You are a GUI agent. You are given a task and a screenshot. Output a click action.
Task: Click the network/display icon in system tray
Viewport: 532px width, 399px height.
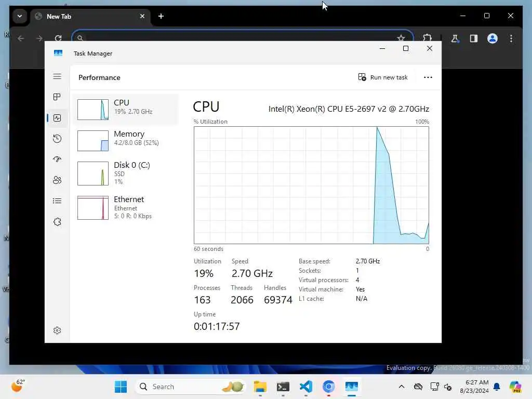tap(434, 387)
